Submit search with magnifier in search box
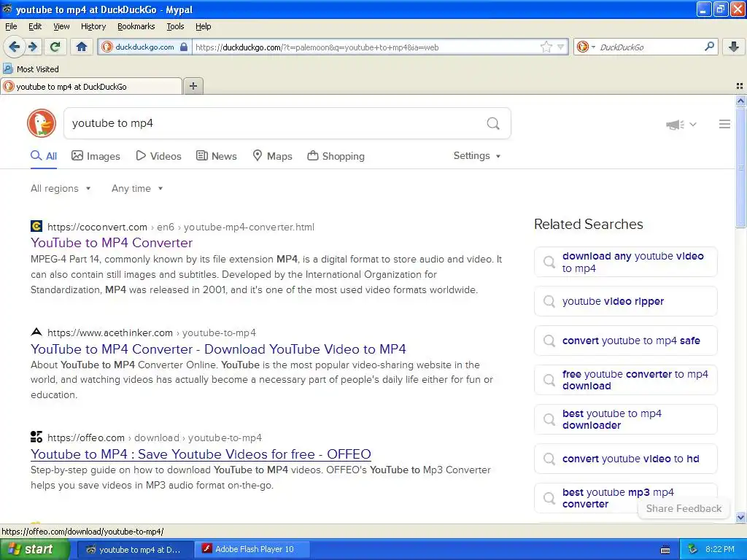The width and height of the screenshot is (747, 560). (493, 124)
